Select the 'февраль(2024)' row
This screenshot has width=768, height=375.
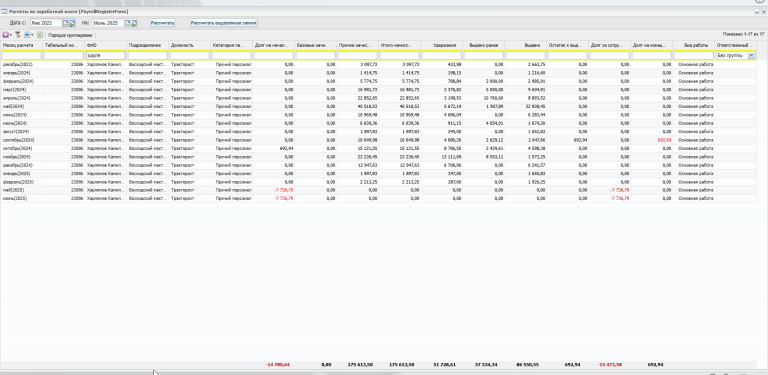pyautogui.click(x=378, y=81)
